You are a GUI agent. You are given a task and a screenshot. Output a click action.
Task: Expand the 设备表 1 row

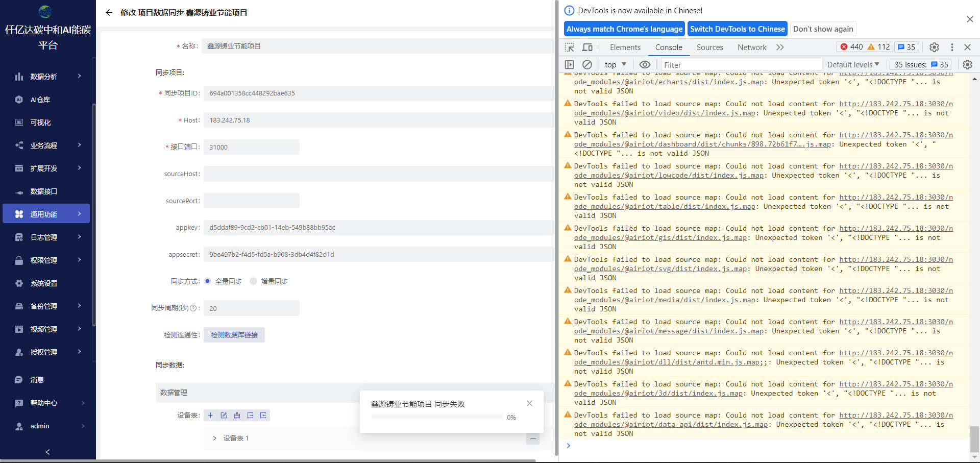(214, 438)
